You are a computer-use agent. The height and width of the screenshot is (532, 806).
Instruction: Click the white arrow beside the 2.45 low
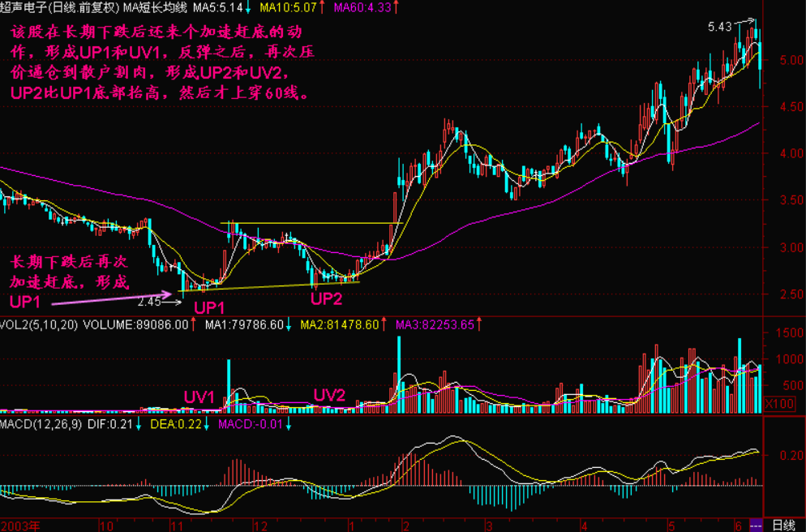tap(170, 302)
